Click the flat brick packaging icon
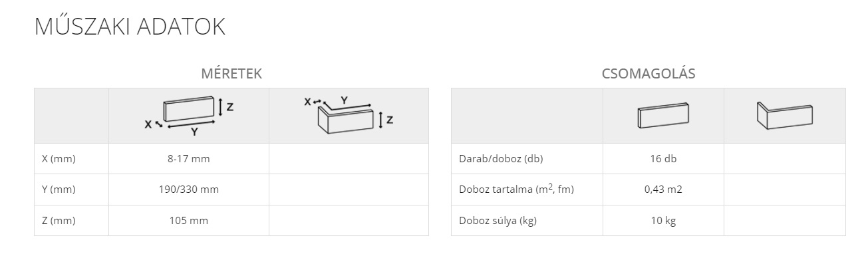Screen dimensions: 868x258 [663, 116]
